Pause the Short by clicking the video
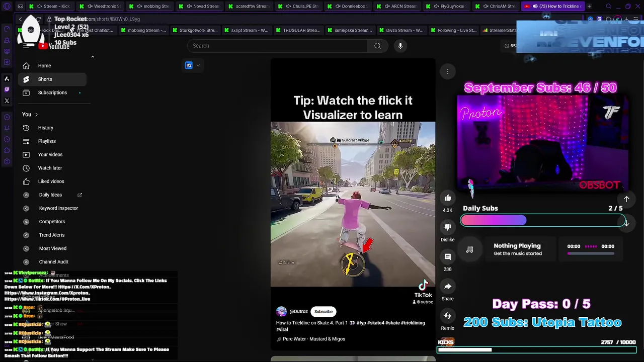The height and width of the screenshot is (362, 644). (x=353, y=204)
